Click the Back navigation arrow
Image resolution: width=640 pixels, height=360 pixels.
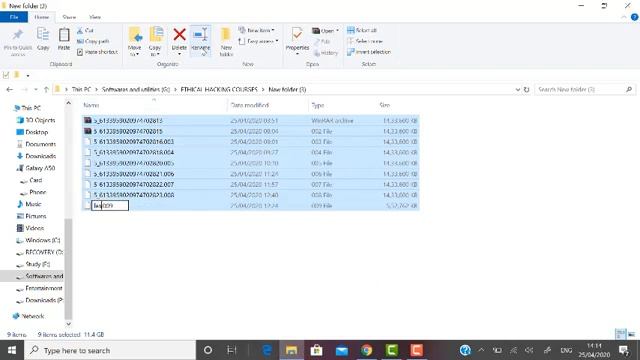pyautogui.click(x=10, y=89)
